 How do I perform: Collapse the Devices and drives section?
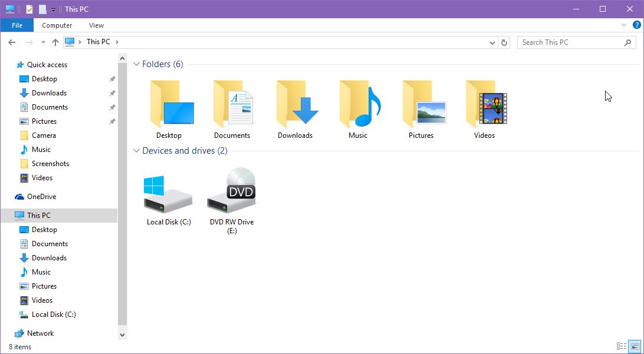tap(136, 151)
